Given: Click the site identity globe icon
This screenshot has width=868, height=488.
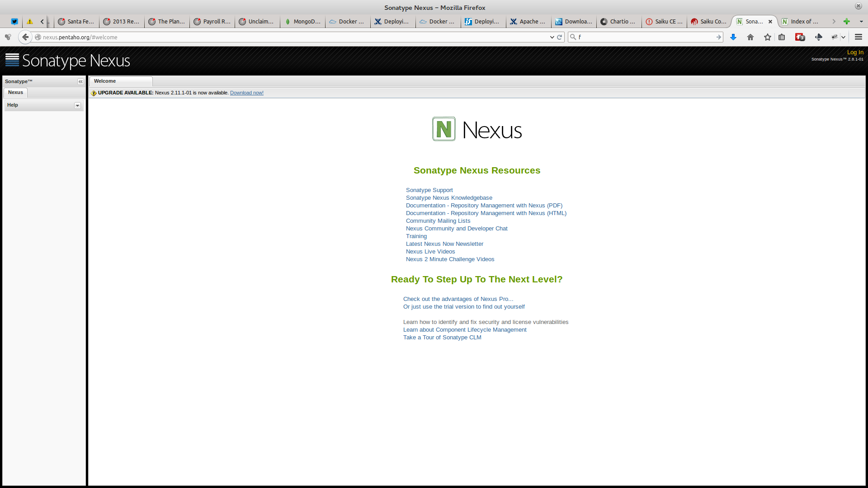Looking at the screenshot, I should pyautogui.click(x=38, y=37).
